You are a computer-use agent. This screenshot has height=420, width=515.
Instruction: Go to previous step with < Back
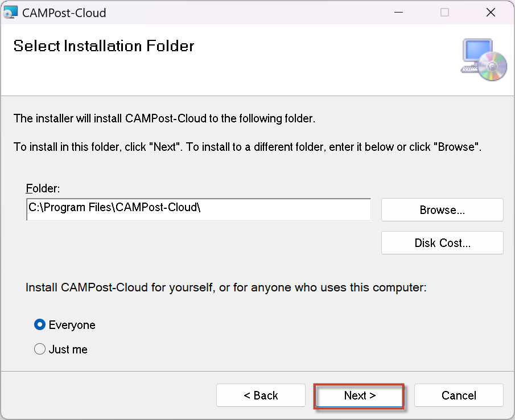[x=261, y=396]
